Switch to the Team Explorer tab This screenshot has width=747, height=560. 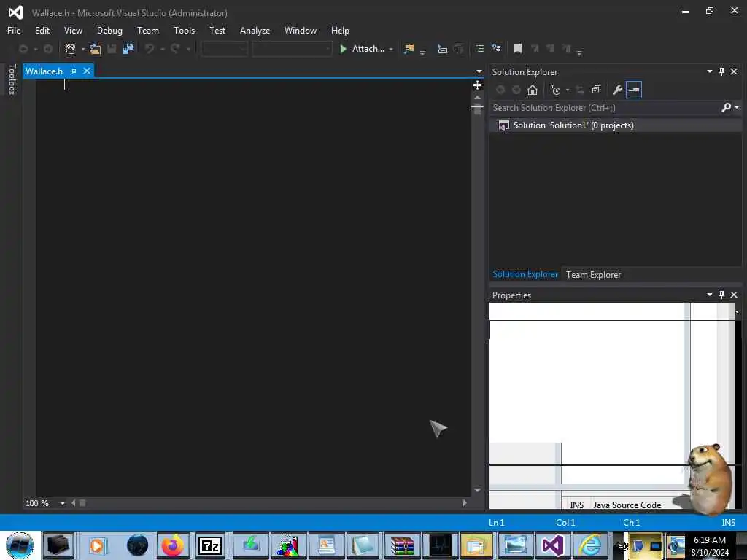click(593, 275)
